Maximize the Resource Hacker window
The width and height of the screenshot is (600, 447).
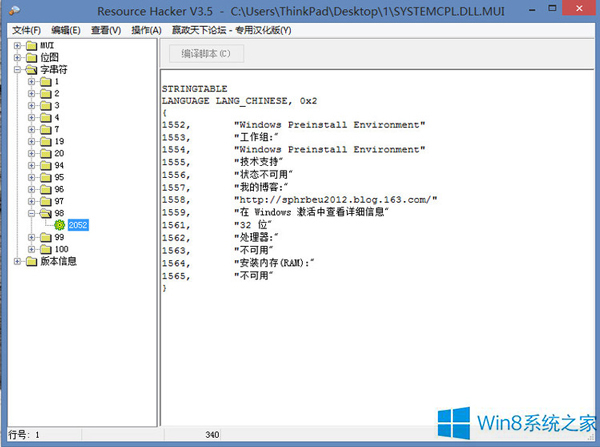click(x=552, y=8)
